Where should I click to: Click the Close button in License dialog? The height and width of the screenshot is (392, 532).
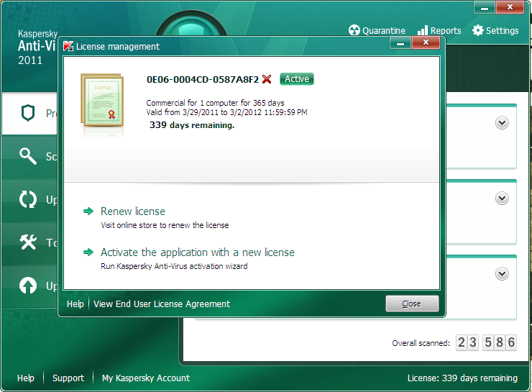click(x=412, y=304)
